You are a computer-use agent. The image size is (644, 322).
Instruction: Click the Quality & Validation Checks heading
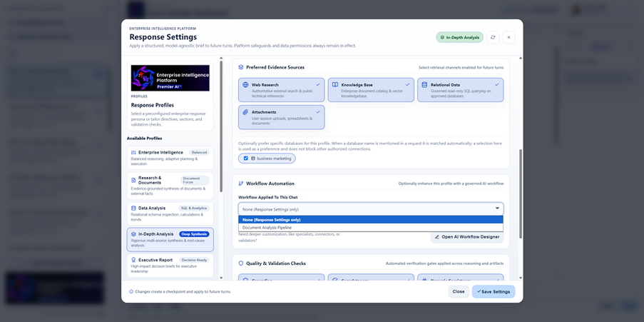(276, 263)
